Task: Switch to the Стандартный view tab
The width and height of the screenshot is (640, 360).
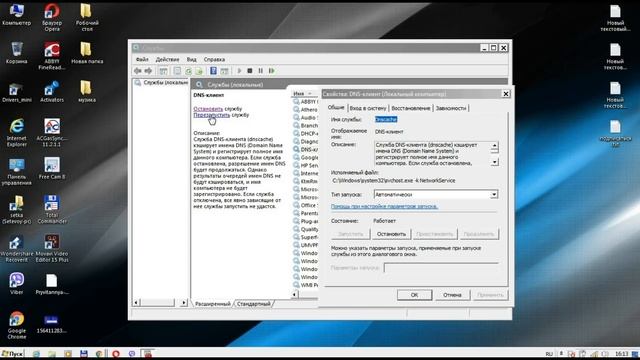Action: coord(253,304)
